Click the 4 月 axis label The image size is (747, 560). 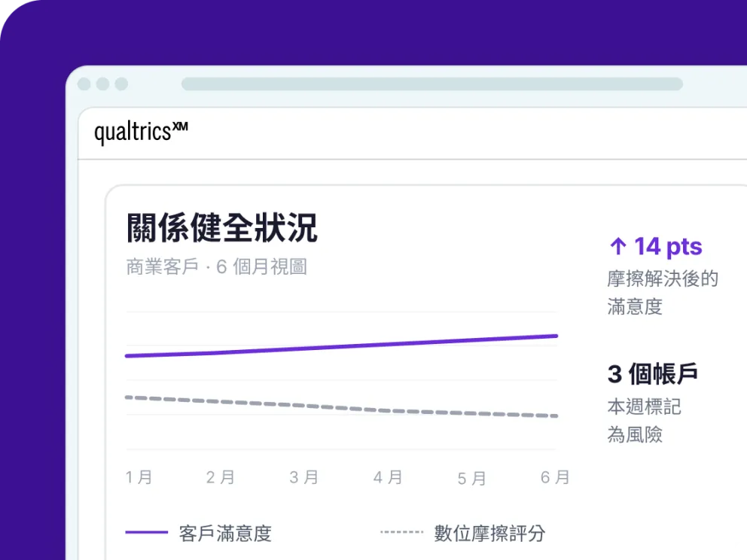pos(388,477)
